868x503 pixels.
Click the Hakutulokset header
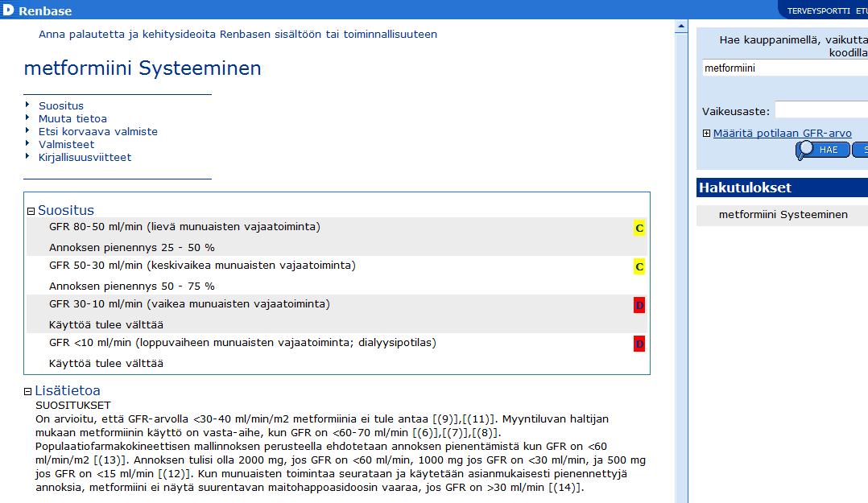point(782,188)
